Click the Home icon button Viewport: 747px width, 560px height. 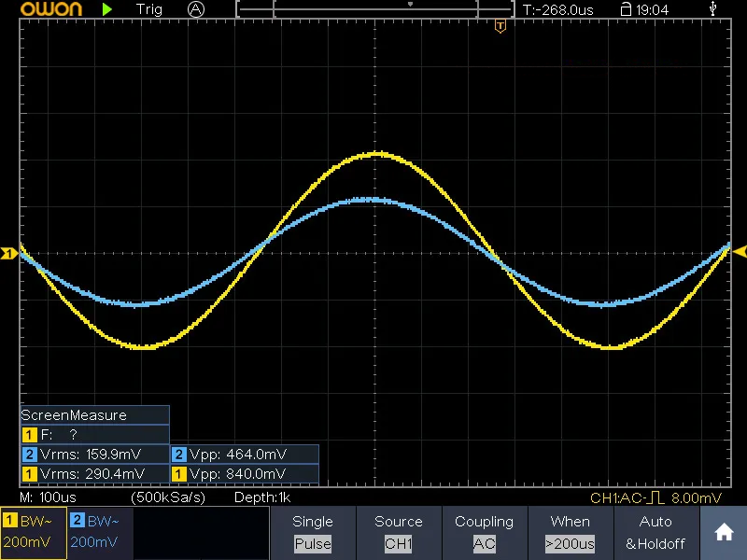click(724, 533)
